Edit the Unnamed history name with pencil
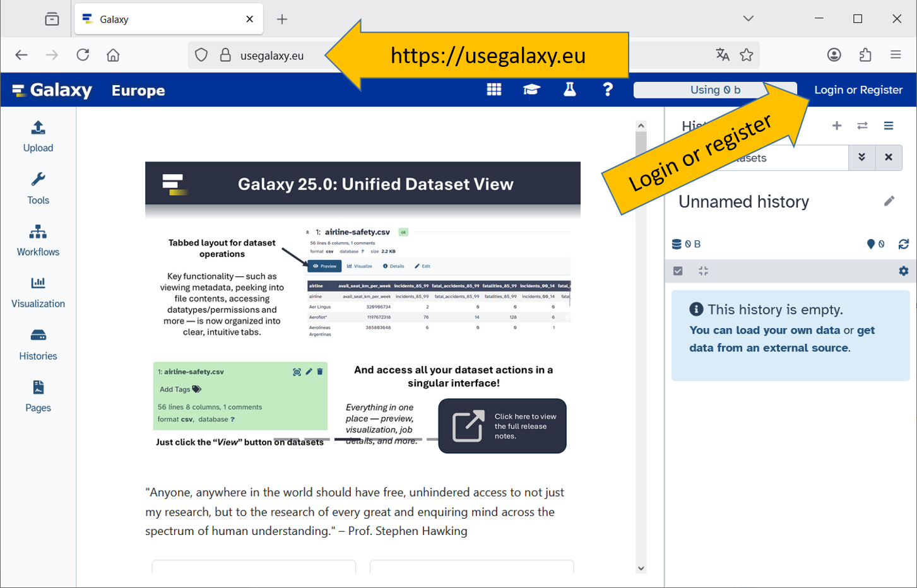This screenshot has height=588, width=917. (x=889, y=201)
